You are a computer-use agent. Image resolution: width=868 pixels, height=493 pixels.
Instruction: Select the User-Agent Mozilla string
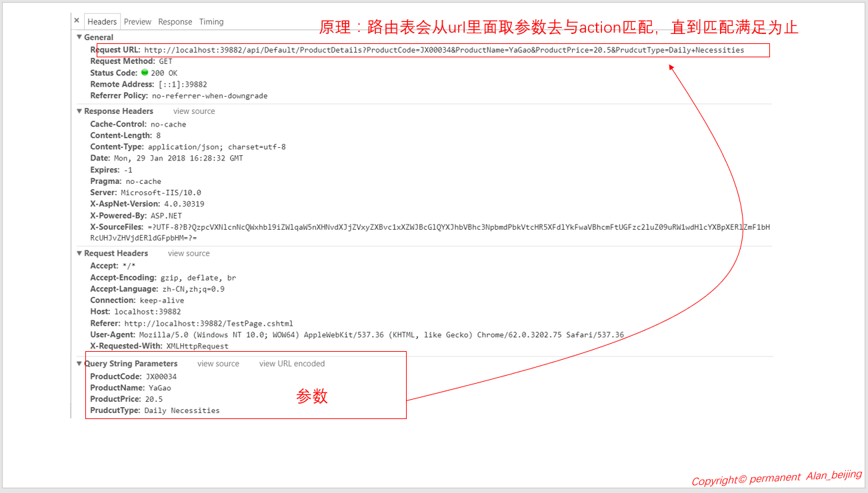pos(381,334)
